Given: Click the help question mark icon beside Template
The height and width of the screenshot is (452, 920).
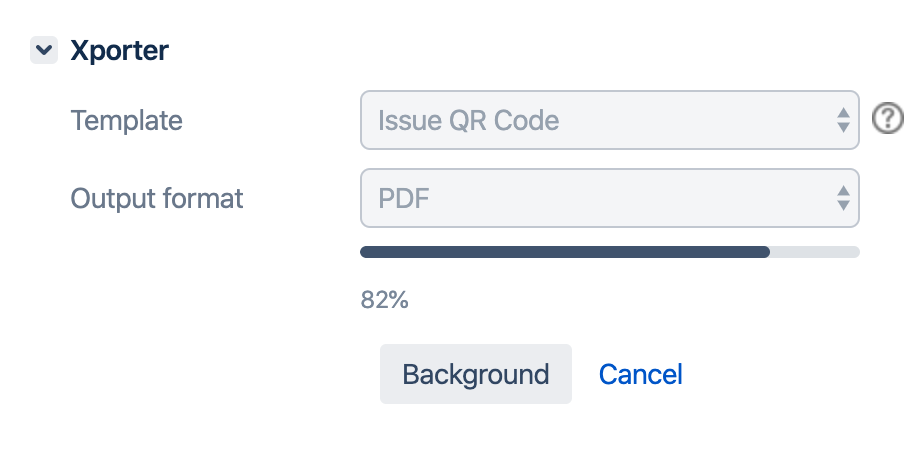Looking at the screenshot, I should tap(887, 119).
